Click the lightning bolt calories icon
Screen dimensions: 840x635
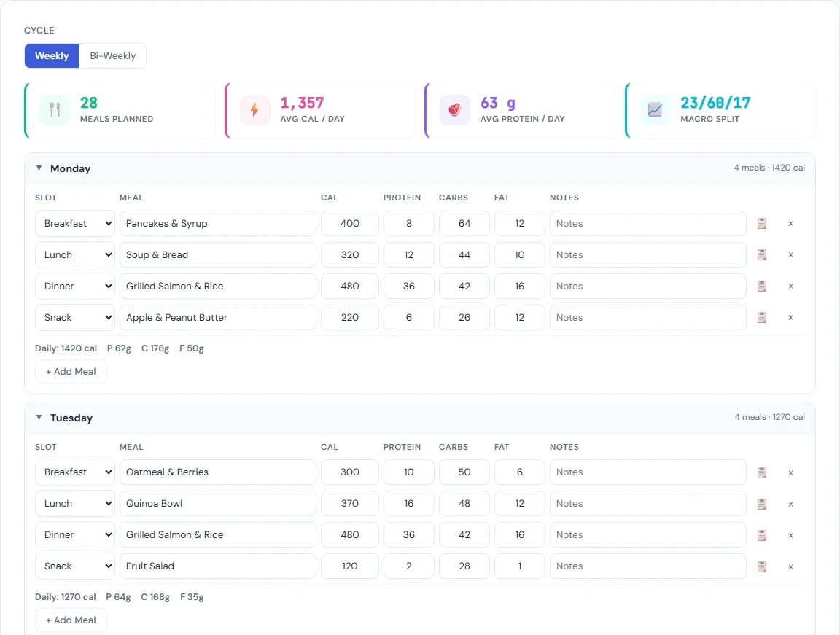[254, 109]
